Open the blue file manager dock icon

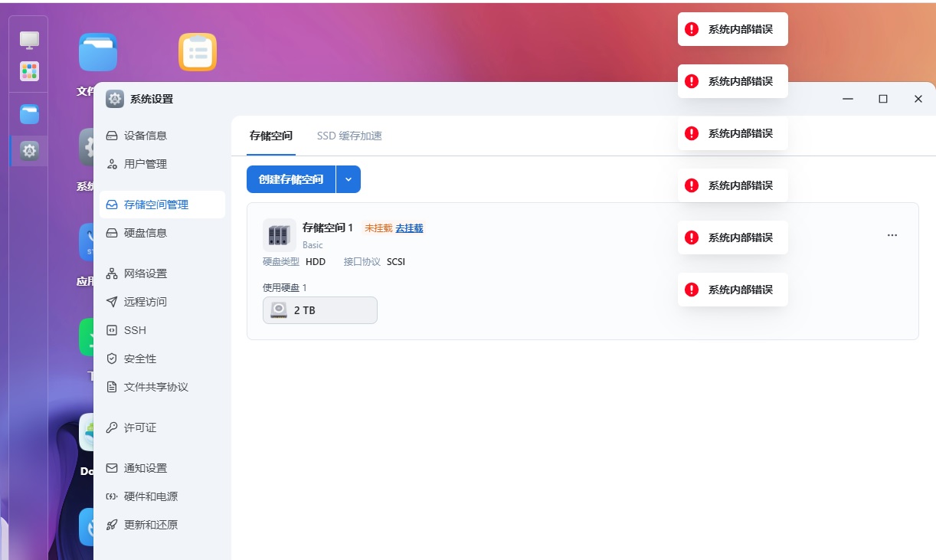tap(29, 114)
